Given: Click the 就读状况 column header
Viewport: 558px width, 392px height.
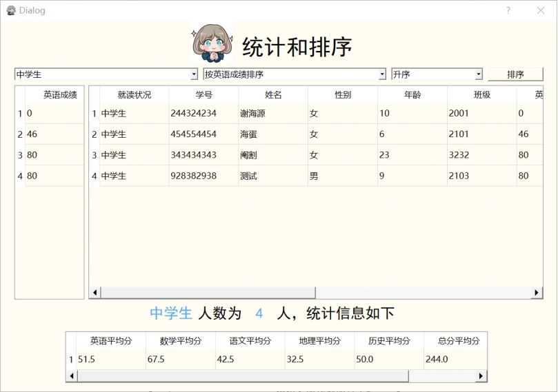Looking at the screenshot, I should click(x=134, y=94).
